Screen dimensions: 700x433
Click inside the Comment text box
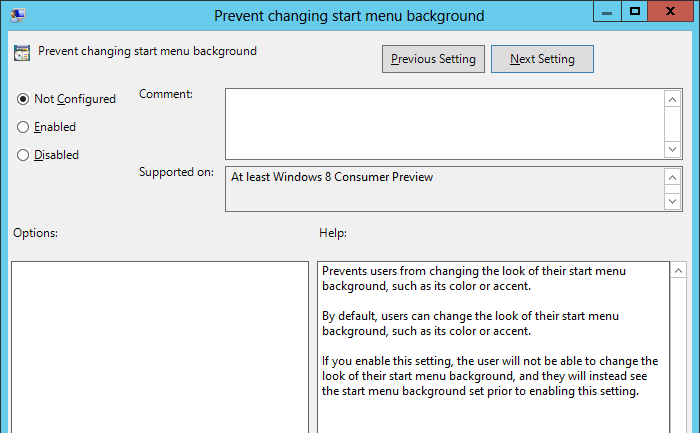click(445, 123)
